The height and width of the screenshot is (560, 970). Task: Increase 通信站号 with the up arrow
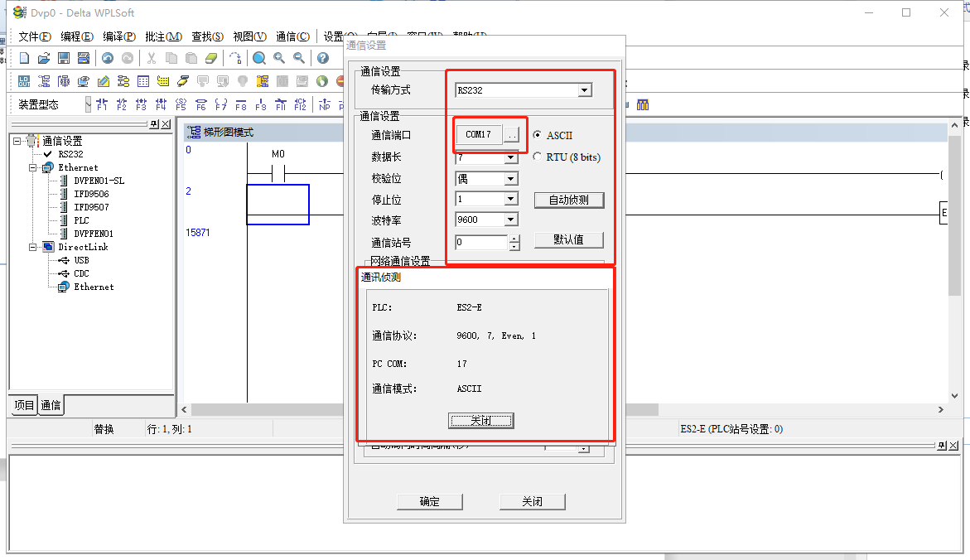(x=514, y=239)
